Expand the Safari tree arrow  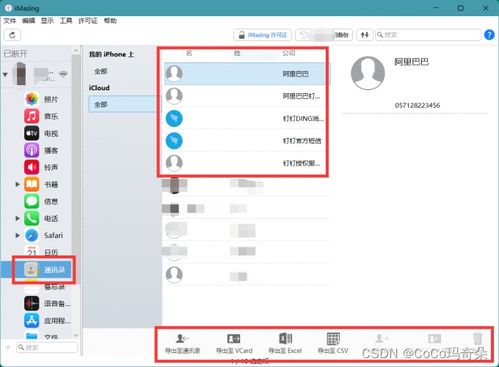click(x=17, y=235)
